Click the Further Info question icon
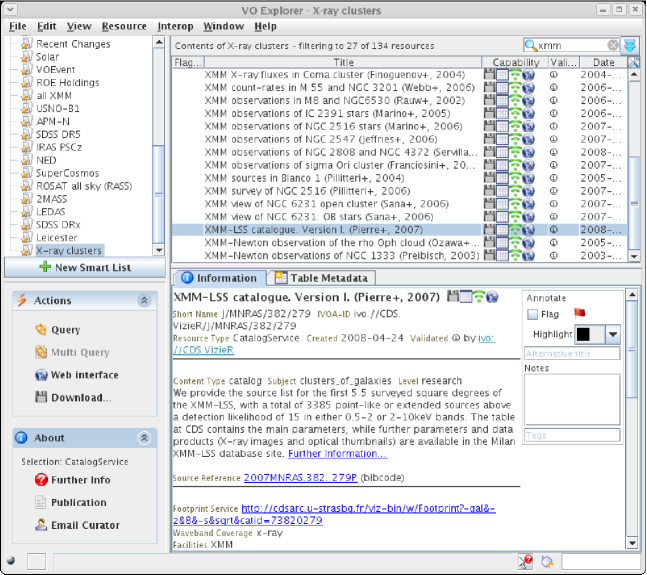The width and height of the screenshot is (647, 575). pos(41,480)
